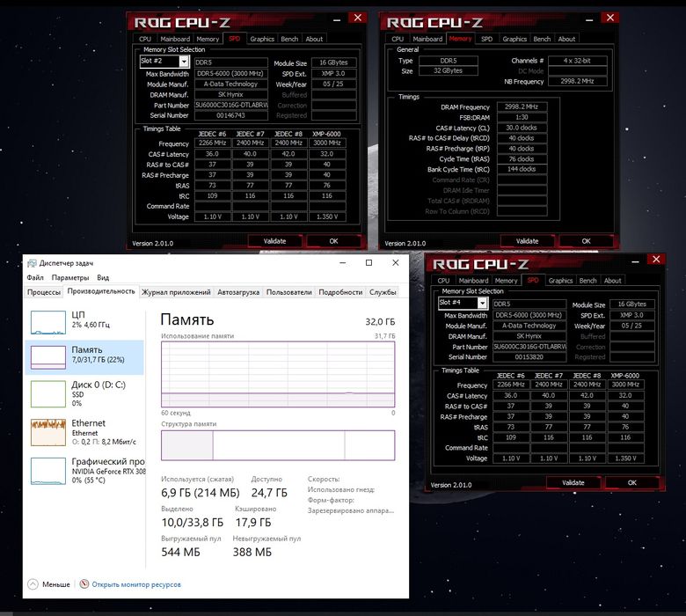Click the Part Number field for Slot #2

tap(231, 105)
